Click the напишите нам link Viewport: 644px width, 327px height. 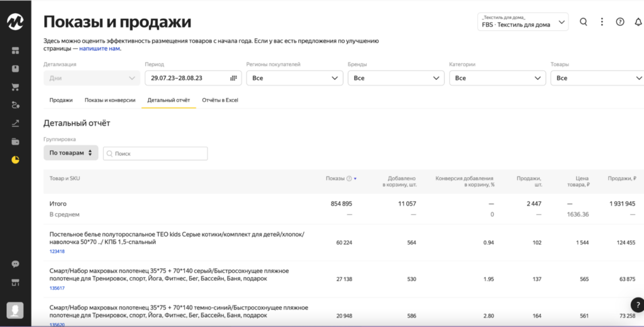click(x=100, y=48)
